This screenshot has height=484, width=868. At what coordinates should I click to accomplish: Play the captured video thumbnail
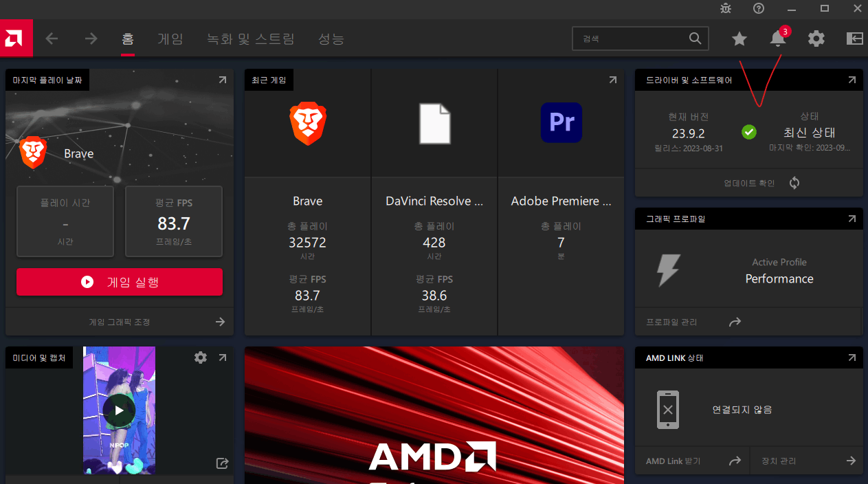(x=119, y=410)
